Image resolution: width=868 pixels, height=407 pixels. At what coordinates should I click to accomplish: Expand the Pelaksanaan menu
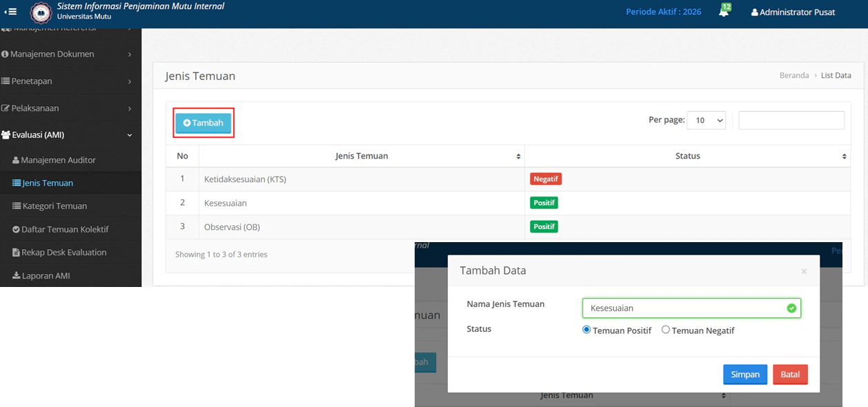[70, 108]
